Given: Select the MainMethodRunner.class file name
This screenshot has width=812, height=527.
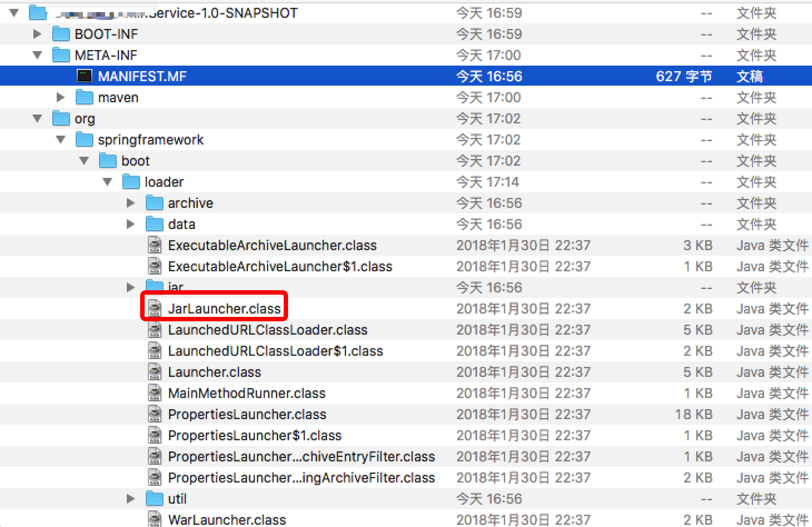Looking at the screenshot, I should (246, 393).
